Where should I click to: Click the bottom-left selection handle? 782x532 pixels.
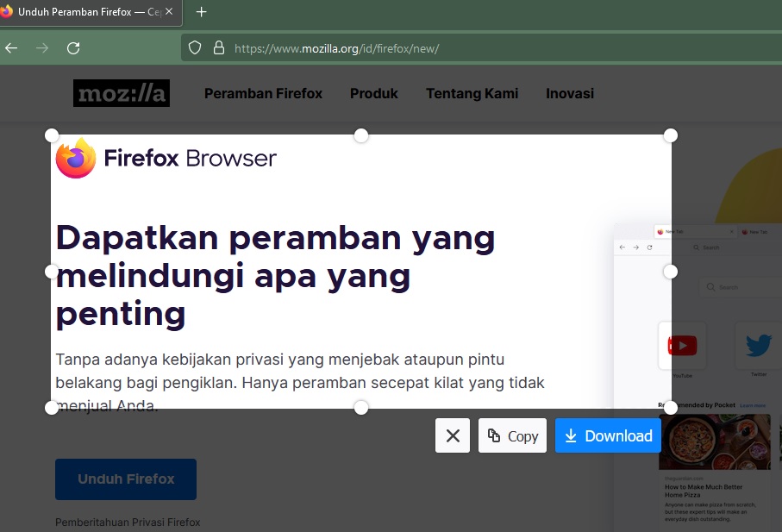[x=52, y=408]
